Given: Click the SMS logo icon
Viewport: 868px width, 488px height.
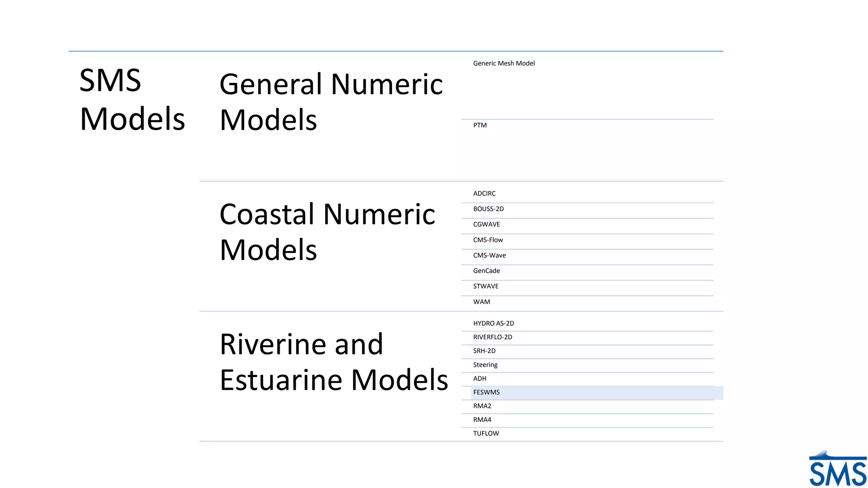Looking at the screenshot, I should pyautogui.click(x=837, y=469).
